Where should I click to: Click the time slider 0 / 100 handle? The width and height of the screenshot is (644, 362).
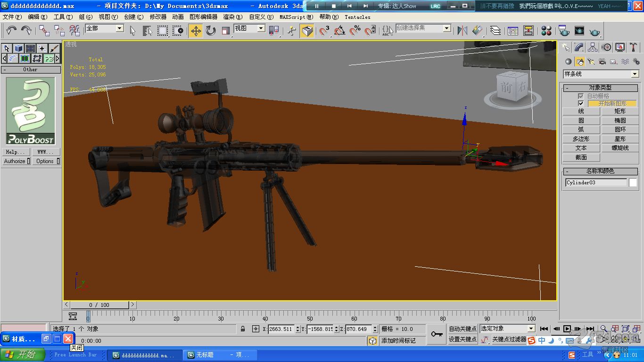point(99,305)
